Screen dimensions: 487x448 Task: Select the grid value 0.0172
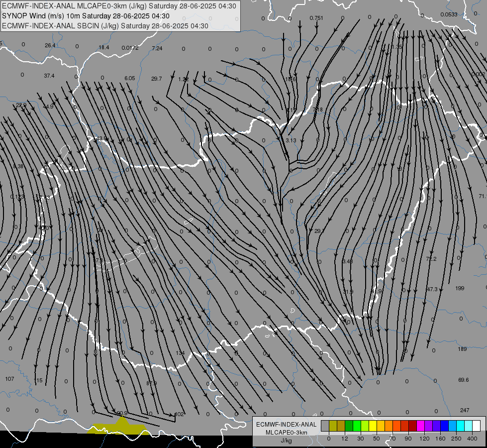(x=130, y=48)
